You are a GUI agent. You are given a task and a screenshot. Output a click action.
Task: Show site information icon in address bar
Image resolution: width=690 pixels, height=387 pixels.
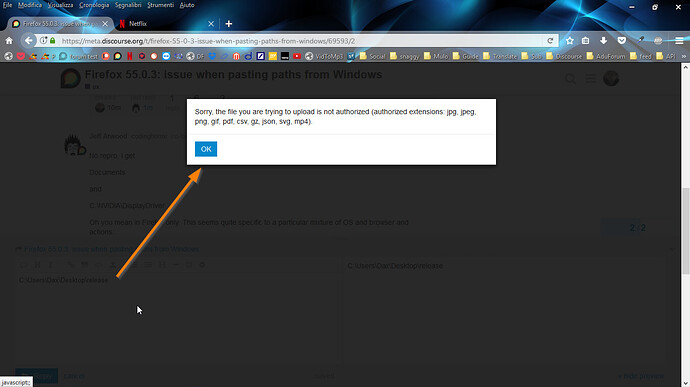click(x=43, y=41)
